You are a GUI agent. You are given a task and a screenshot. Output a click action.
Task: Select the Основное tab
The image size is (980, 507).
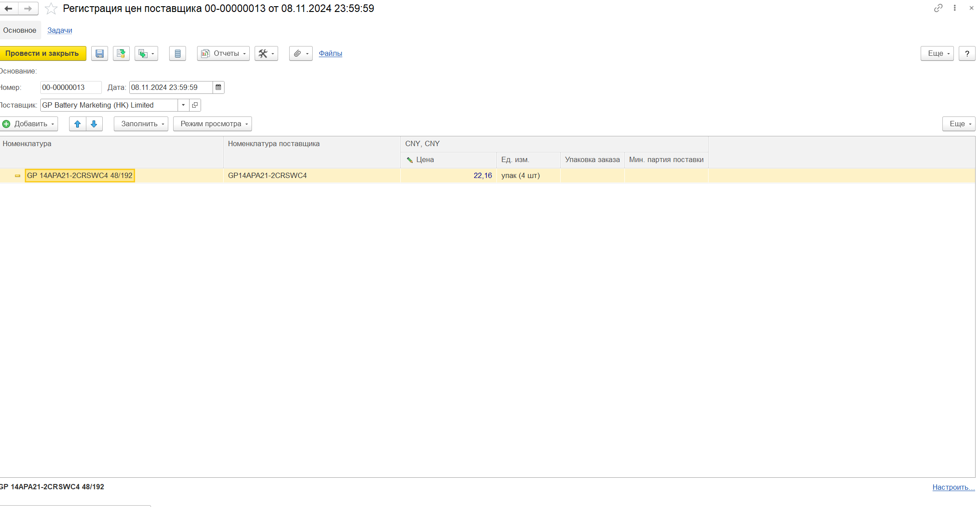20,30
